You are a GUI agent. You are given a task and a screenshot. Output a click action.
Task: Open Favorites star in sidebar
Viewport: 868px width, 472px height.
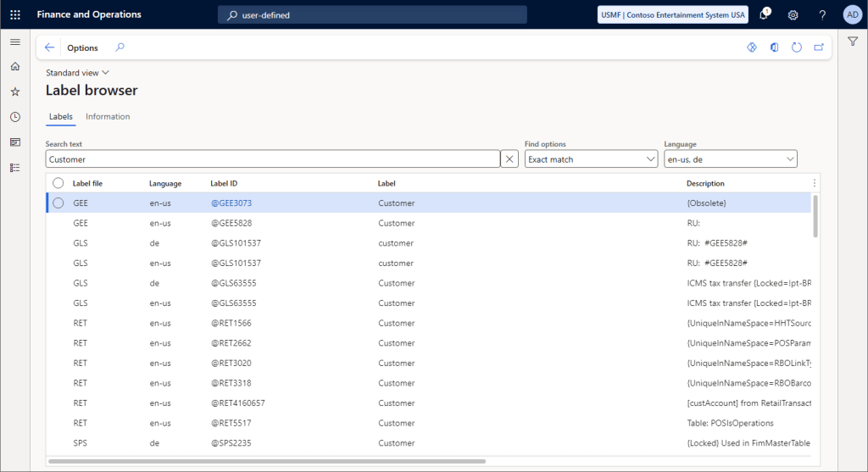point(15,92)
